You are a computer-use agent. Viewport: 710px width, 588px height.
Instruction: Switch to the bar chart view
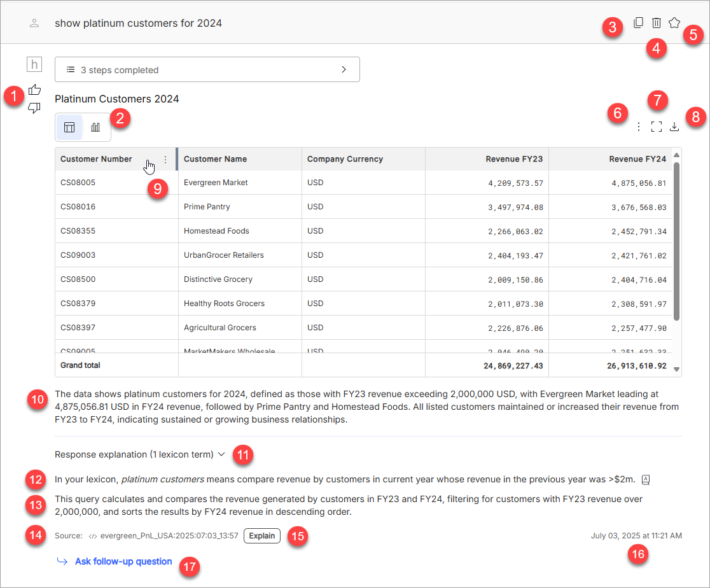click(95, 127)
